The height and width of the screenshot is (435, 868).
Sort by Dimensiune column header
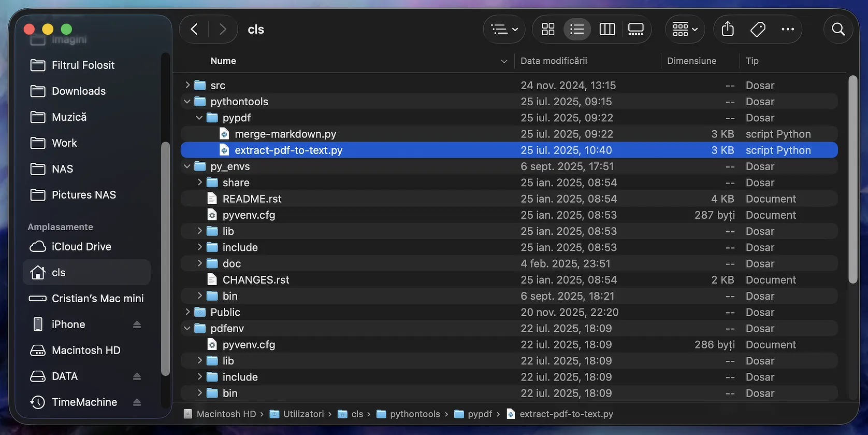coord(691,61)
